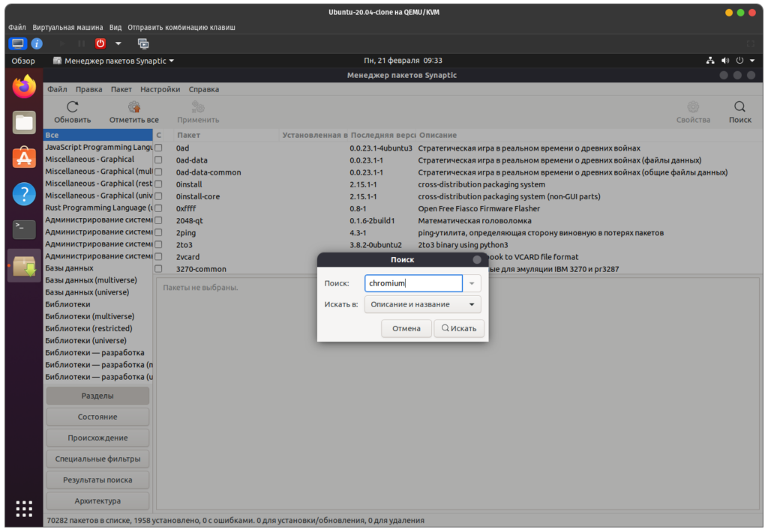The image size is (768, 532).
Task: Select the 'Базы данных' category in list
Action: (x=69, y=268)
